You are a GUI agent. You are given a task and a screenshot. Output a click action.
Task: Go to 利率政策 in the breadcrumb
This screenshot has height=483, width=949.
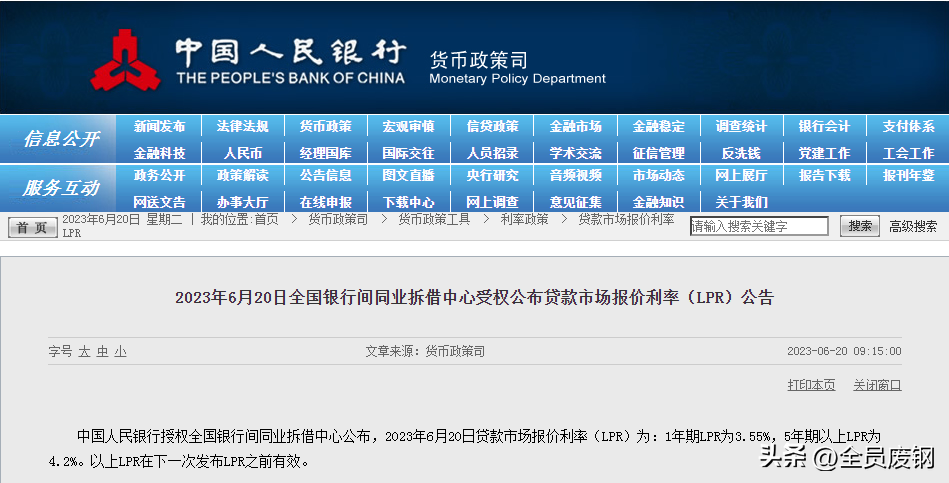coord(524,220)
